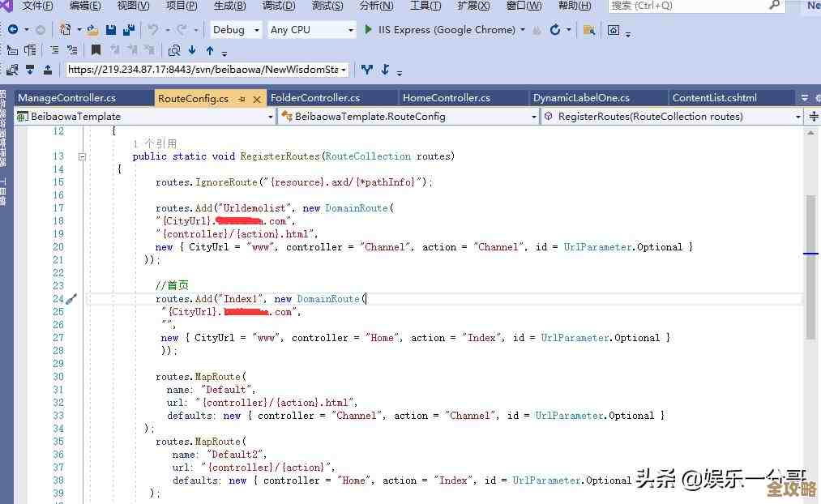Close the RouteConfig.cs tab
The image size is (821, 504).
[x=258, y=99]
